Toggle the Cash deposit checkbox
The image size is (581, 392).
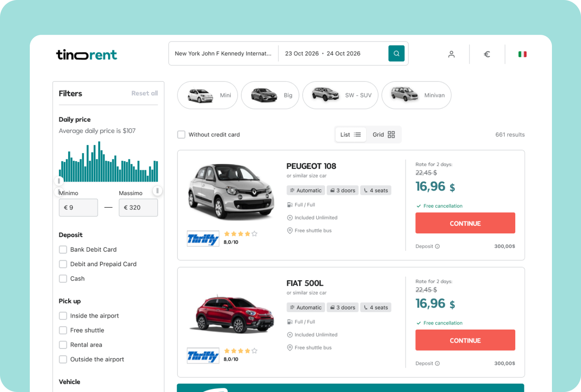(63, 279)
